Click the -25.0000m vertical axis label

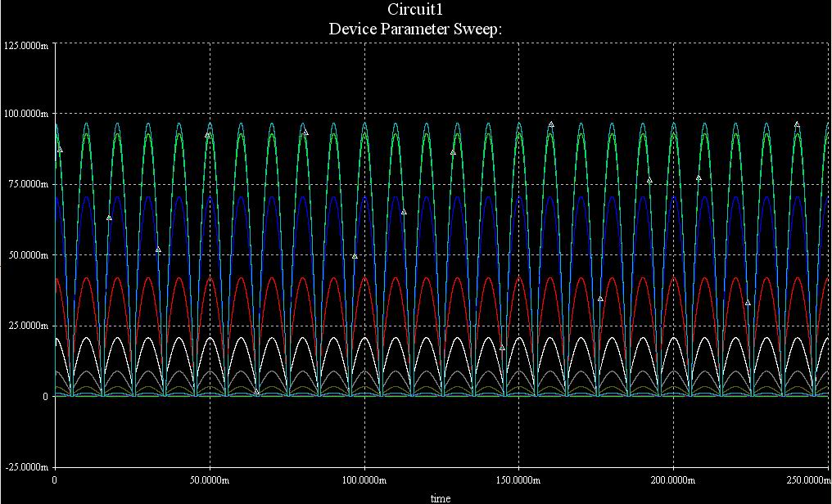(x=27, y=467)
